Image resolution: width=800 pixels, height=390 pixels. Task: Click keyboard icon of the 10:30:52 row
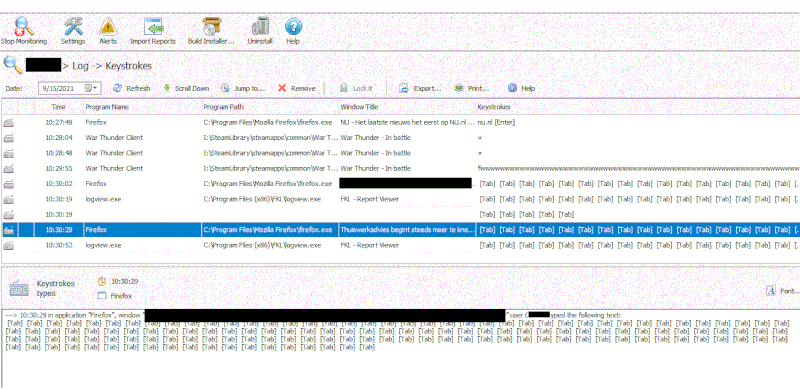coord(9,246)
